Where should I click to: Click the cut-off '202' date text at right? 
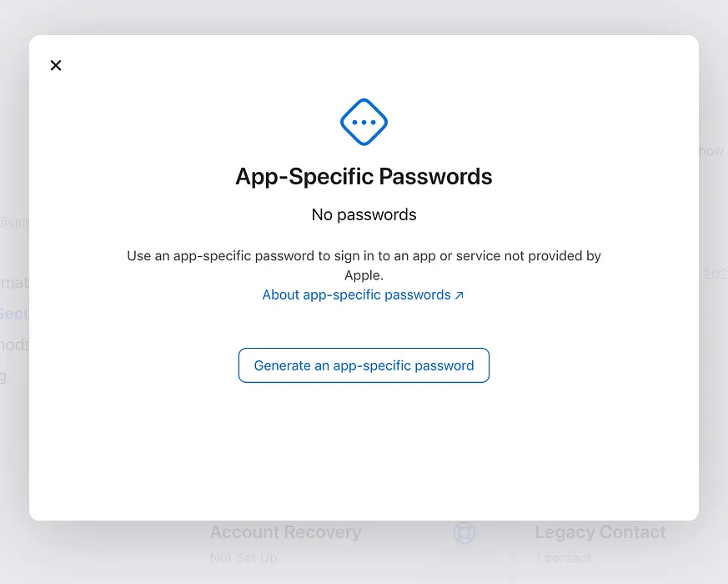[x=715, y=274]
